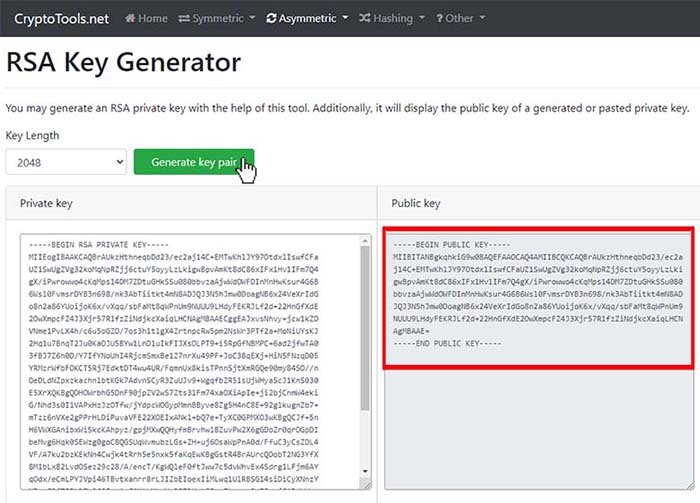Open the Key Length 2048 dropdown
This screenshot has width=700, height=503.
pos(66,162)
